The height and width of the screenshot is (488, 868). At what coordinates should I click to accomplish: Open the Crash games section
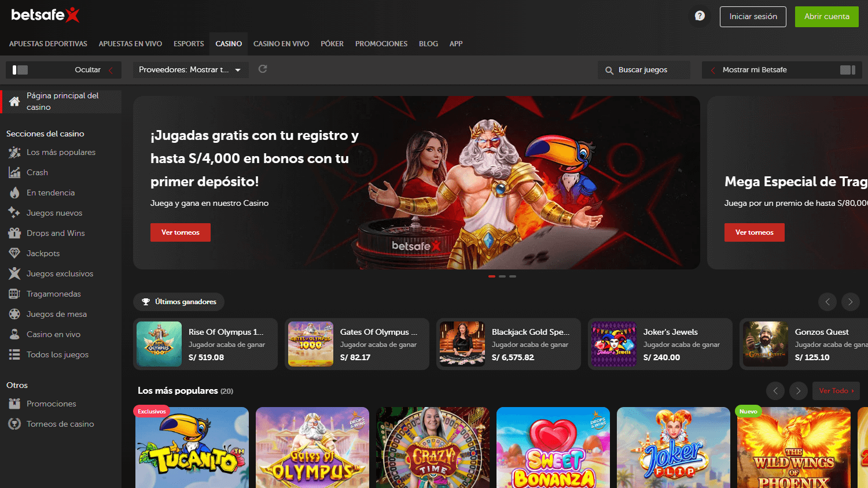[x=39, y=172]
